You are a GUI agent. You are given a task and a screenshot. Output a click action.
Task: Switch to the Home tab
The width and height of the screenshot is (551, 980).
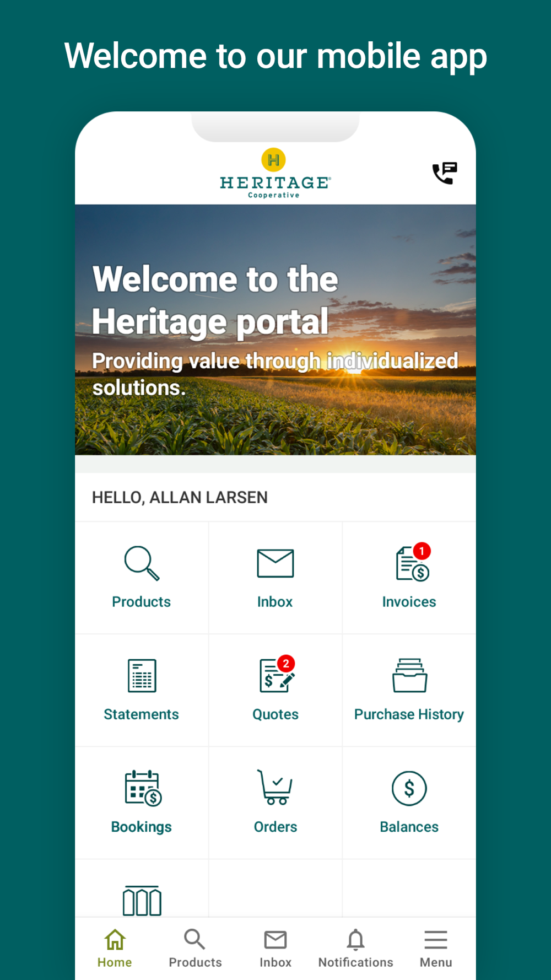tap(115, 949)
